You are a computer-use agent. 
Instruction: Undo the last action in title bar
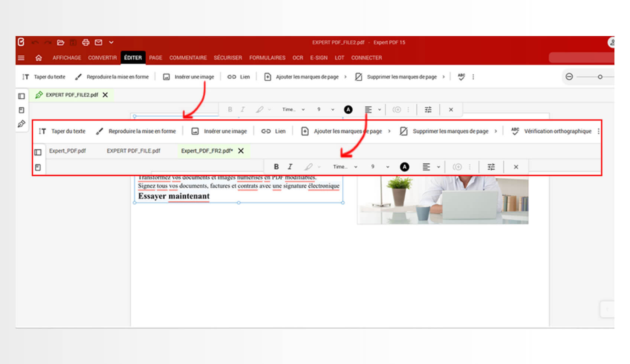click(35, 42)
